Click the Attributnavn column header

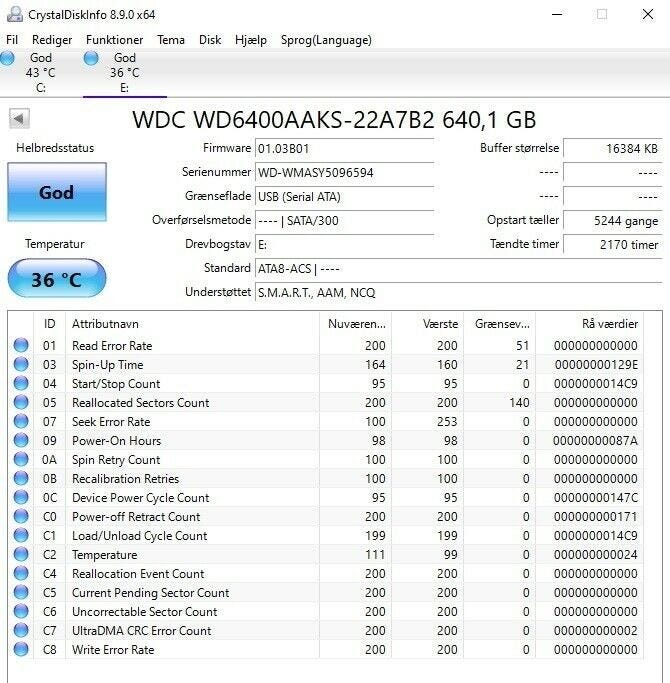(x=192, y=324)
